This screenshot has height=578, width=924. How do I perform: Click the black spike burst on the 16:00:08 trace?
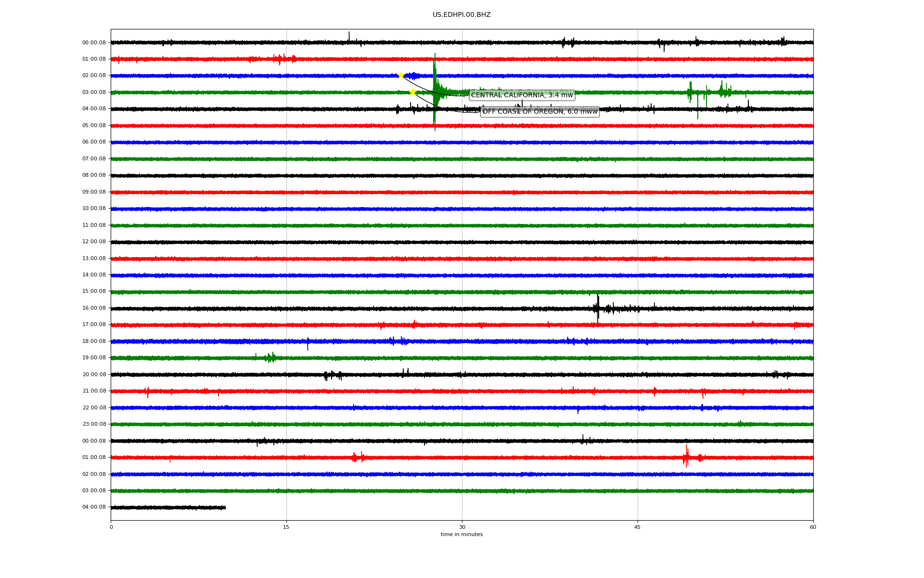[598, 307]
